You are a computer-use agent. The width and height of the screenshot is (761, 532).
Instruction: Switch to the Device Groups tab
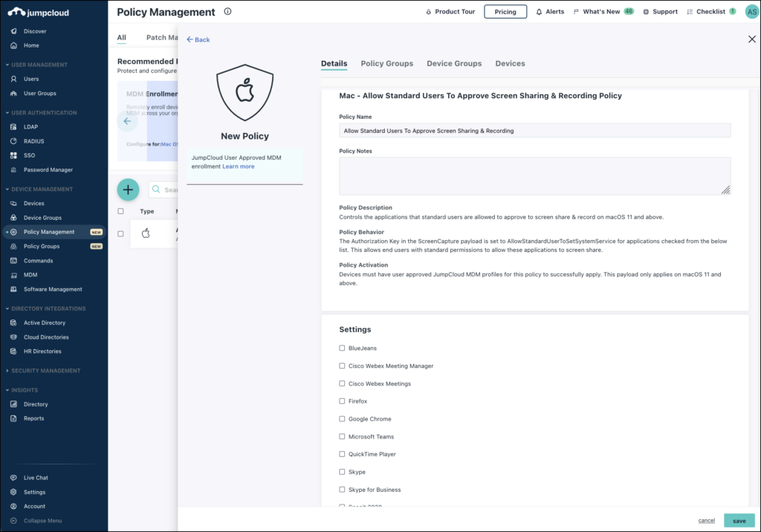pyautogui.click(x=454, y=63)
